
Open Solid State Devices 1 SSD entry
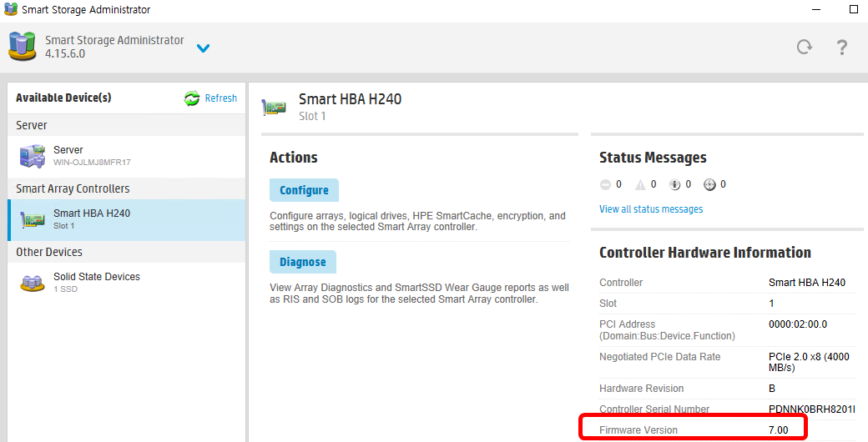(127, 283)
